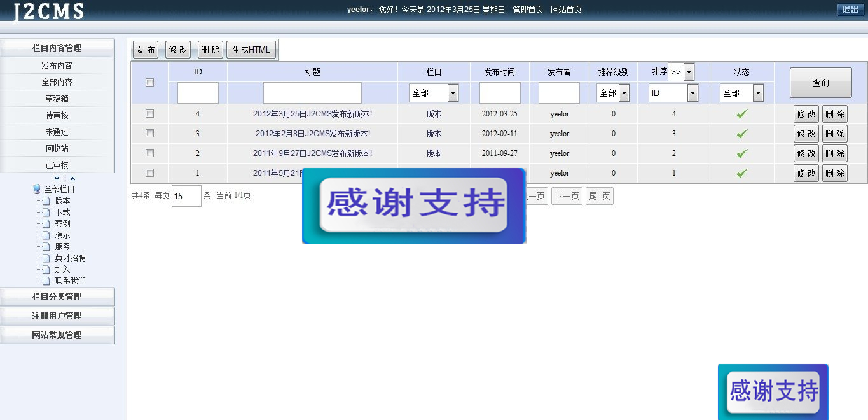
Task: Open 待审核 in the sidebar
Action: point(57,115)
